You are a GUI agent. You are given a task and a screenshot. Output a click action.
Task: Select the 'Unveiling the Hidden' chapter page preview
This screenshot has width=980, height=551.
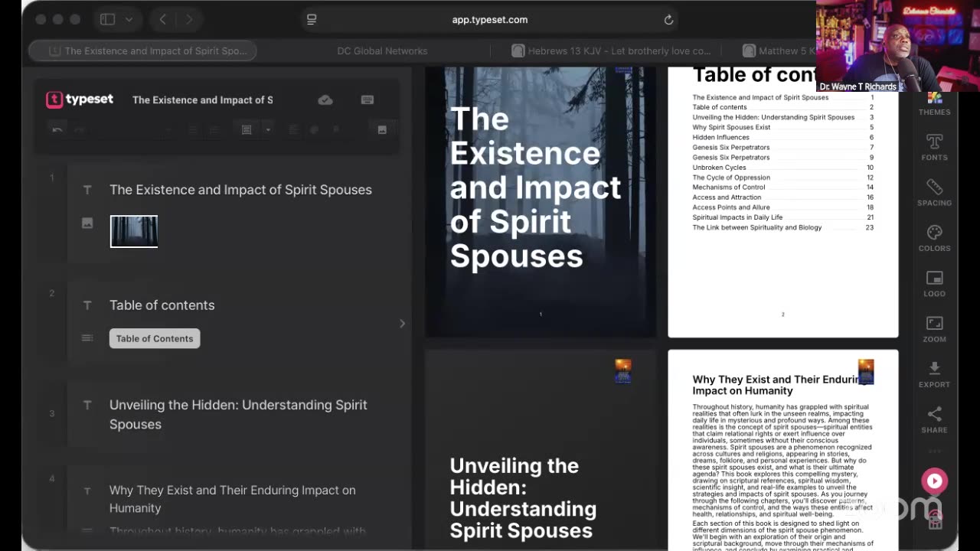pyautogui.click(x=541, y=450)
